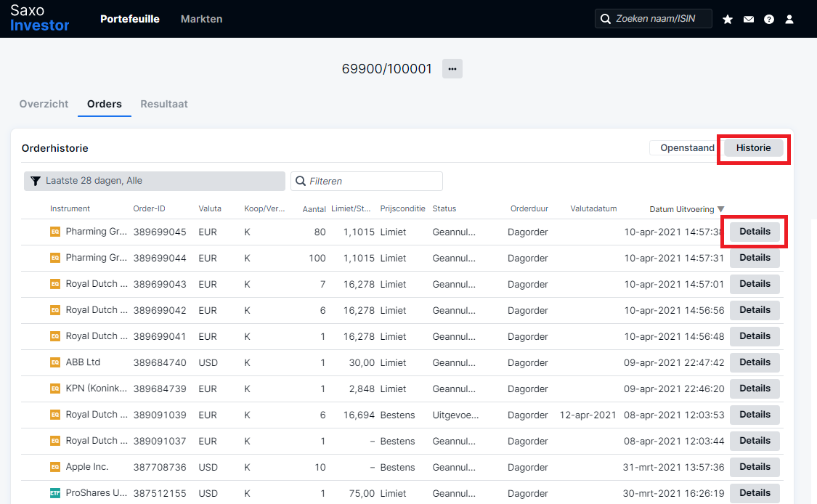Click EQ icon of order 389091039
The height and width of the screenshot is (504, 817).
pos(54,415)
